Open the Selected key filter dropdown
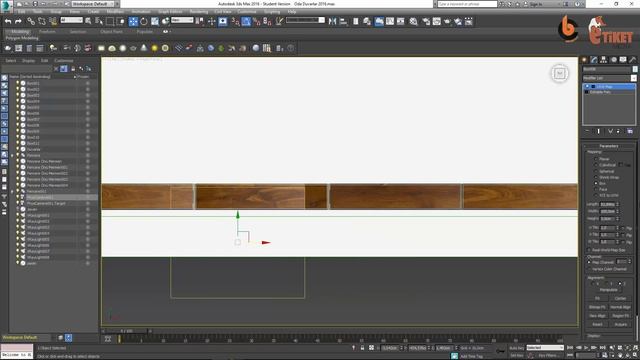This screenshot has width=640, height=360. [x=545, y=348]
